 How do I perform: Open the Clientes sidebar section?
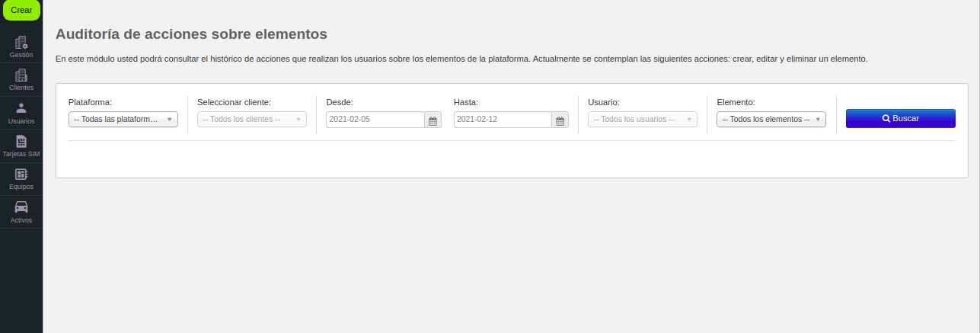(21, 80)
